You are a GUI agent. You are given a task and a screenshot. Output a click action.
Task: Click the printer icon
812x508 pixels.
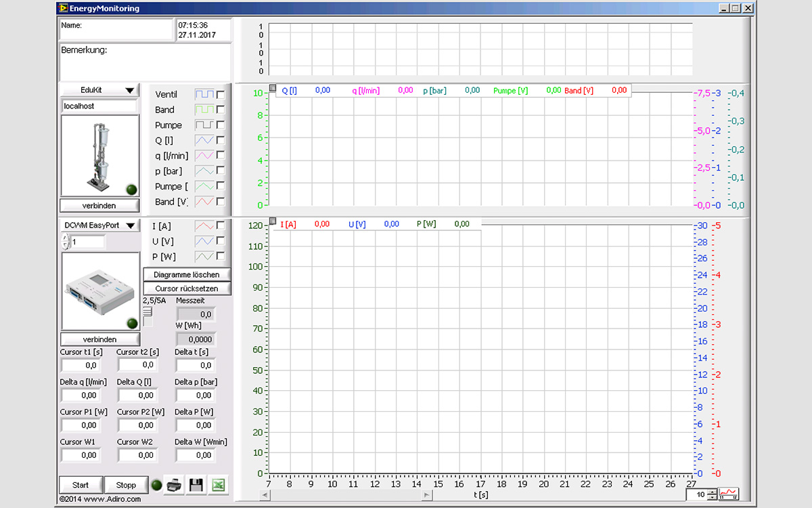point(175,485)
